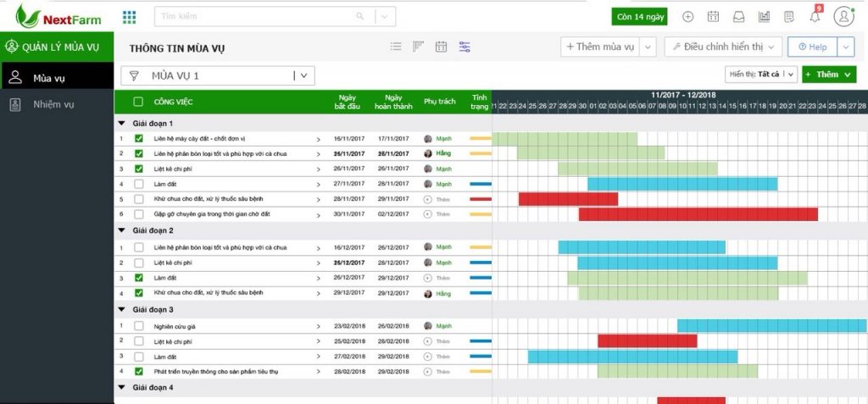The width and height of the screenshot is (868, 404).
Task: Open the 'MÙA VỤ 1' dropdown
Action: pos(303,75)
